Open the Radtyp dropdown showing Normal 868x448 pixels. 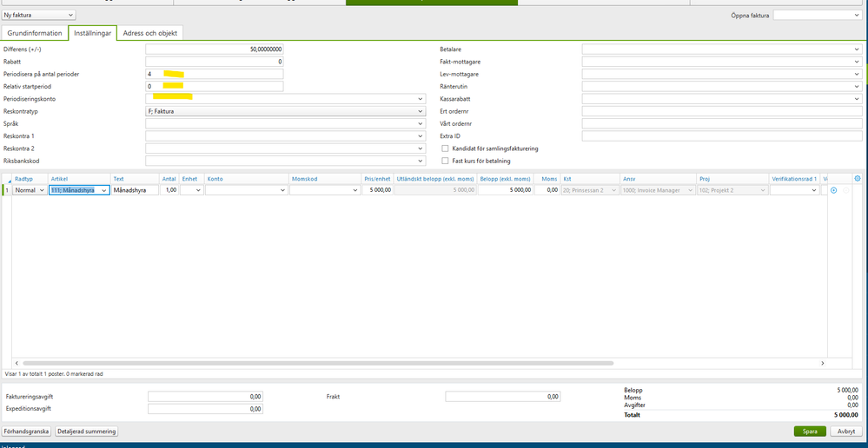[x=30, y=190]
